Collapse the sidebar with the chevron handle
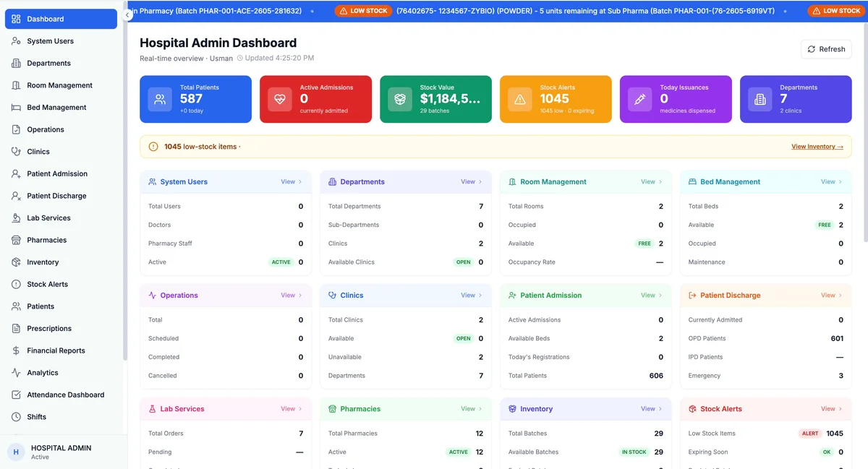The width and height of the screenshot is (868, 469). coord(127,14)
